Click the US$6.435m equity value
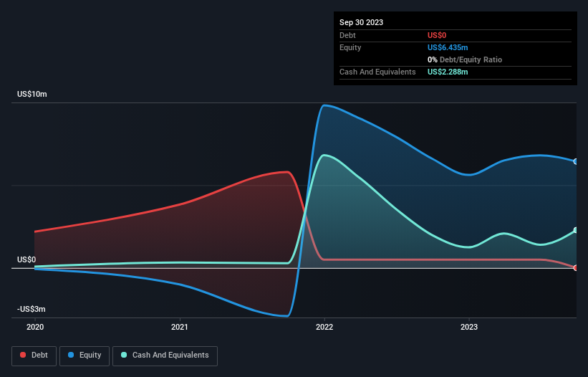 tap(448, 47)
